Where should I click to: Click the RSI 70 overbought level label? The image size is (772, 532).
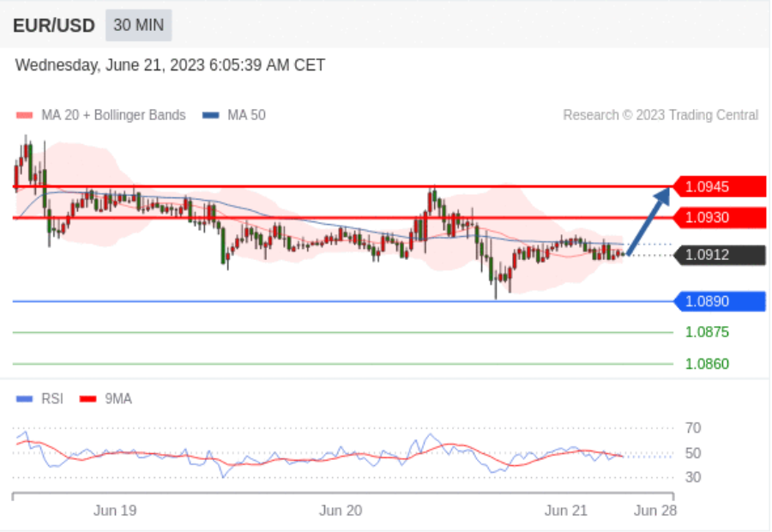[x=693, y=428]
